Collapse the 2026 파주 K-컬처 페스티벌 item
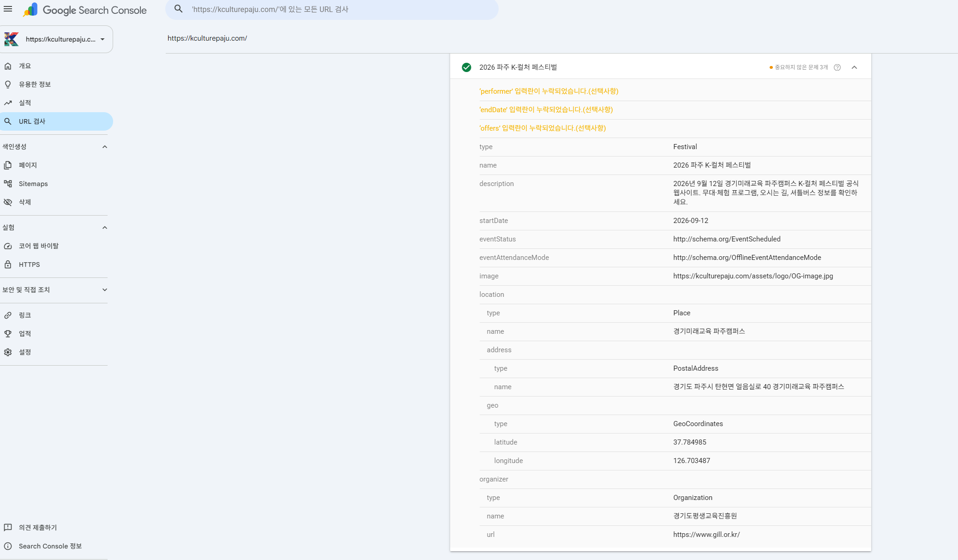The height and width of the screenshot is (560, 958). [x=854, y=67]
